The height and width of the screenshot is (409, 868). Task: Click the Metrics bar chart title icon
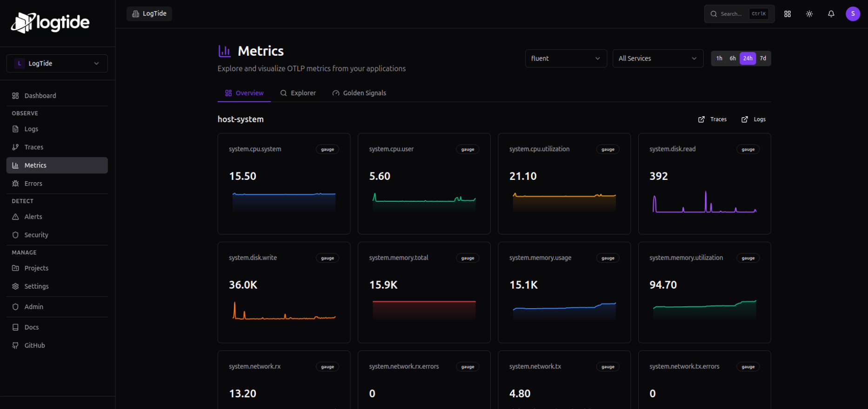pyautogui.click(x=225, y=51)
